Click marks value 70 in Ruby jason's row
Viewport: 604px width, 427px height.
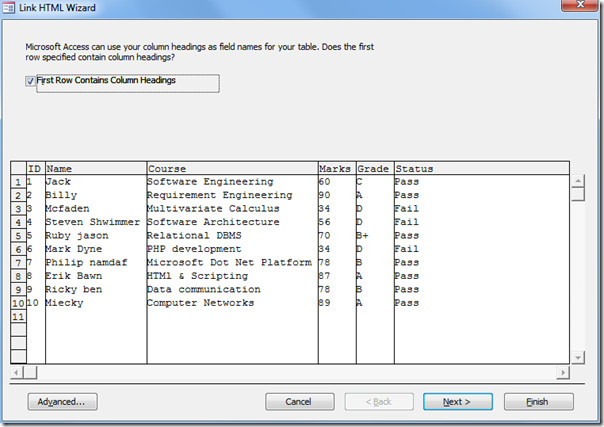pos(337,236)
